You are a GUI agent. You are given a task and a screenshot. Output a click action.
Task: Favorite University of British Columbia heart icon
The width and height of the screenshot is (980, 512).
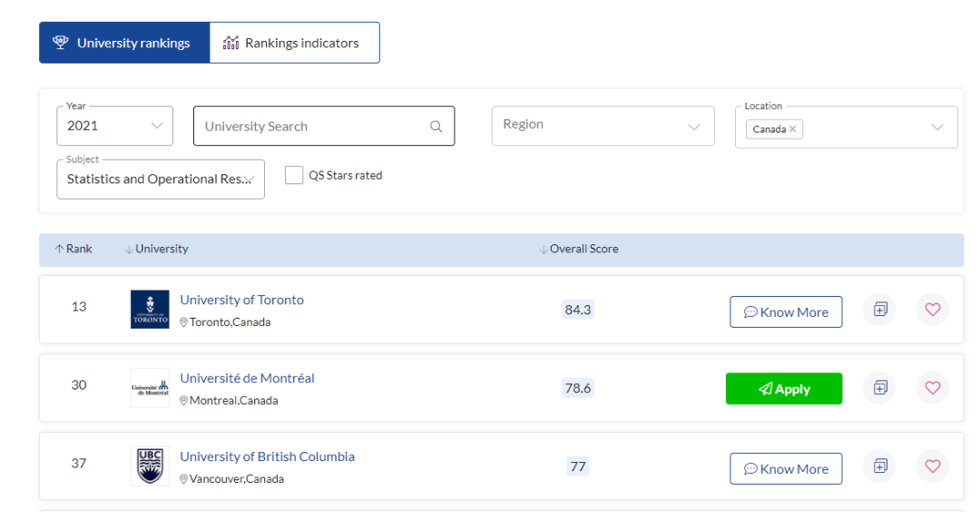pyautogui.click(x=933, y=466)
